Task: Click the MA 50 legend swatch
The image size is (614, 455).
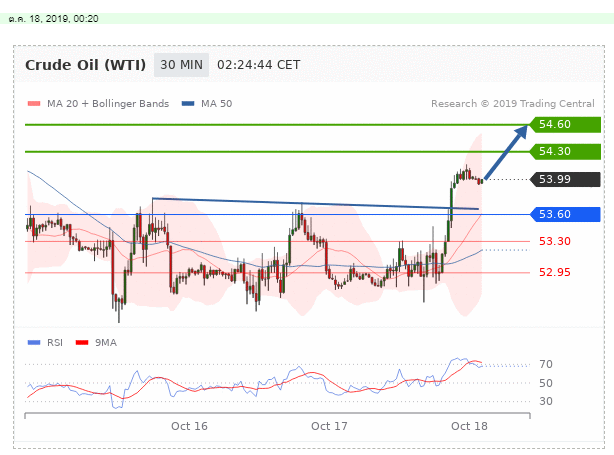Action: (x=188, y=104)
